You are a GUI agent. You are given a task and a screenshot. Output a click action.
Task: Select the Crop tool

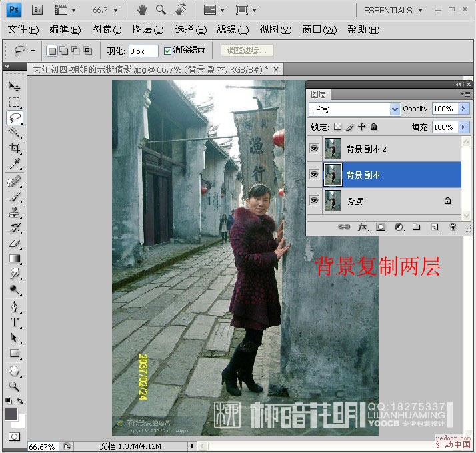click(x=14, y=148)
